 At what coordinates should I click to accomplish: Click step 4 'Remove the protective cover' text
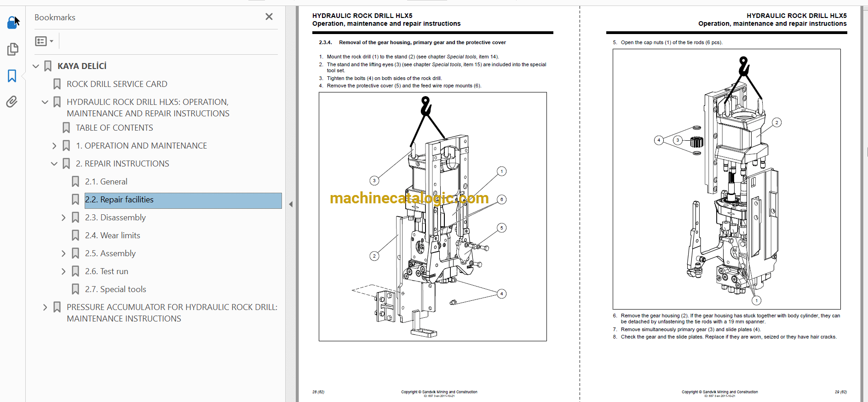pos(404,86)
